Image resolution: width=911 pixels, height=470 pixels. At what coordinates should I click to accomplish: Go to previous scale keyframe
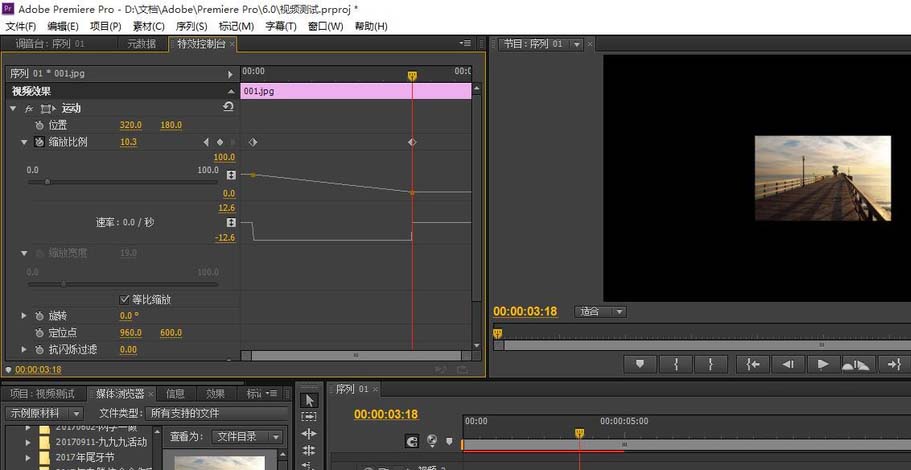207,142
